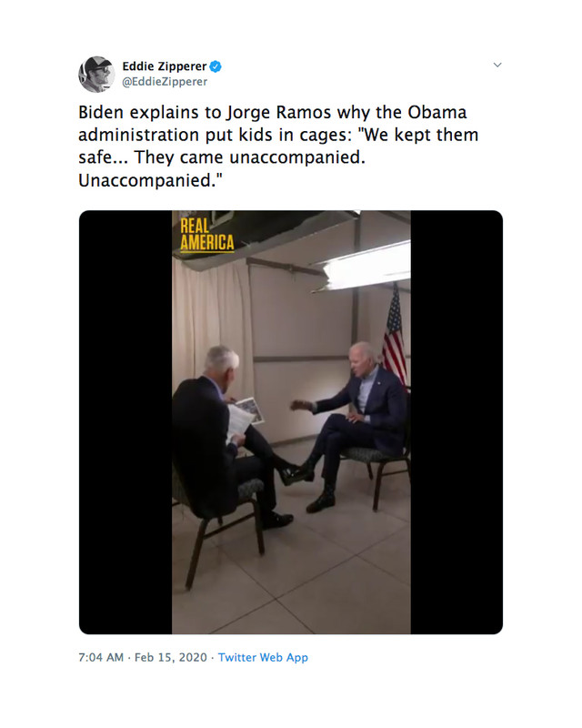582x728 pixels.
Task: Click the blue verified badge
Action: [x=216, y=66]
